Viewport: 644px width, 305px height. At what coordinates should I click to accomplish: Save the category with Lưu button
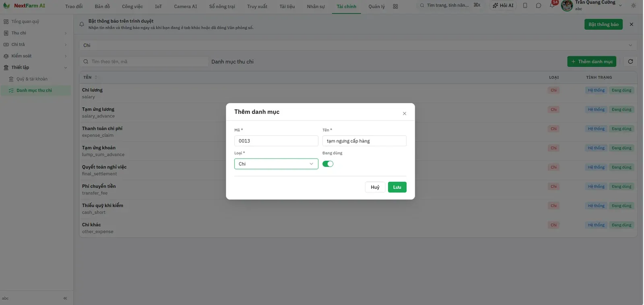[397, 187]
